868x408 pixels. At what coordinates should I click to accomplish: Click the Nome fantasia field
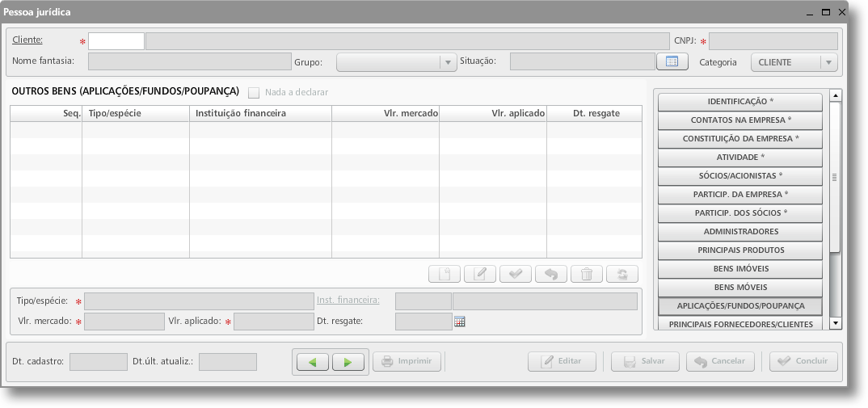[190, 61]
